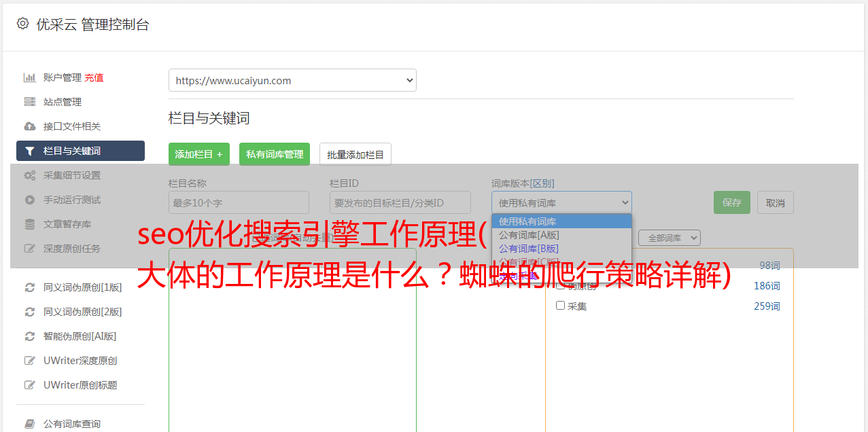Screen dimensions: 868x432
Task: Click the database icon beside 文章暂存库
Action: [30, 224]
